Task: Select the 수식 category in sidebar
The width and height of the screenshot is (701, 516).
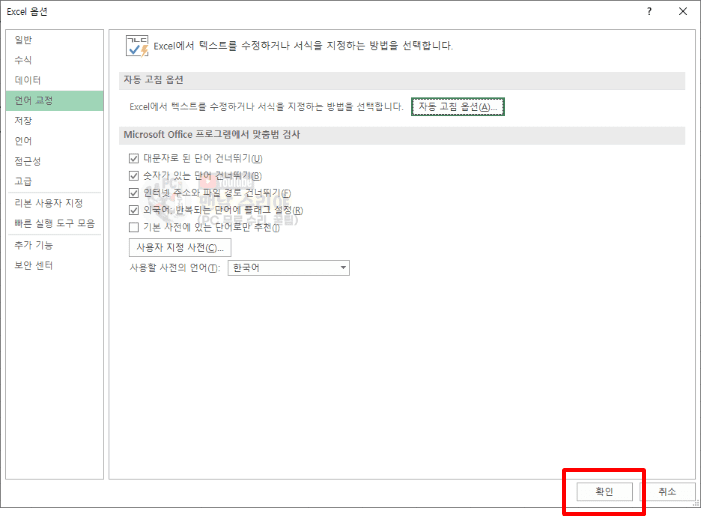Action: (23, 60)
